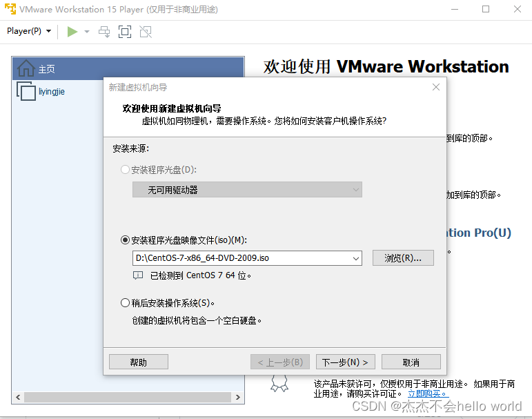Screen dimensions: 532x419
Task: Select installer disc image file (iso) radio
Action: click(x=125, y=240)
